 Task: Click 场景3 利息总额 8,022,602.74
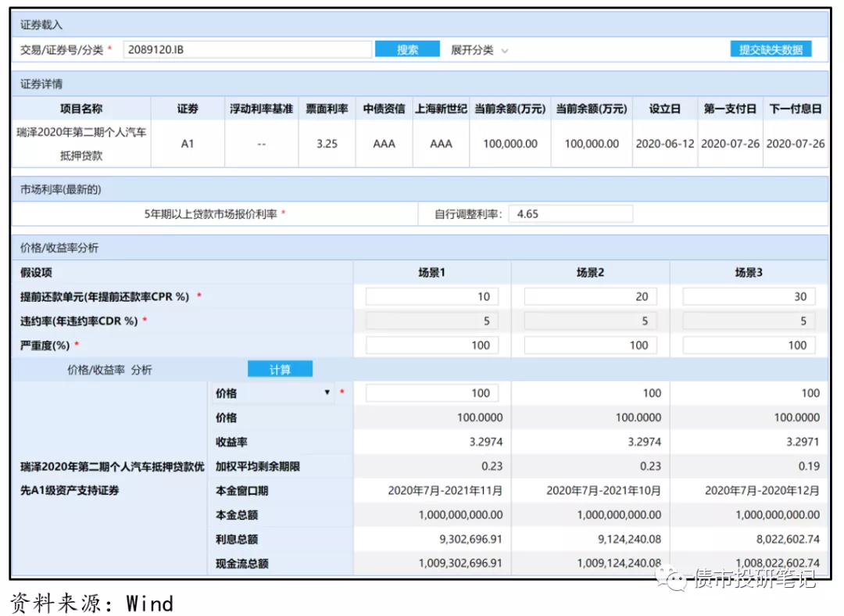coord(788,539)
